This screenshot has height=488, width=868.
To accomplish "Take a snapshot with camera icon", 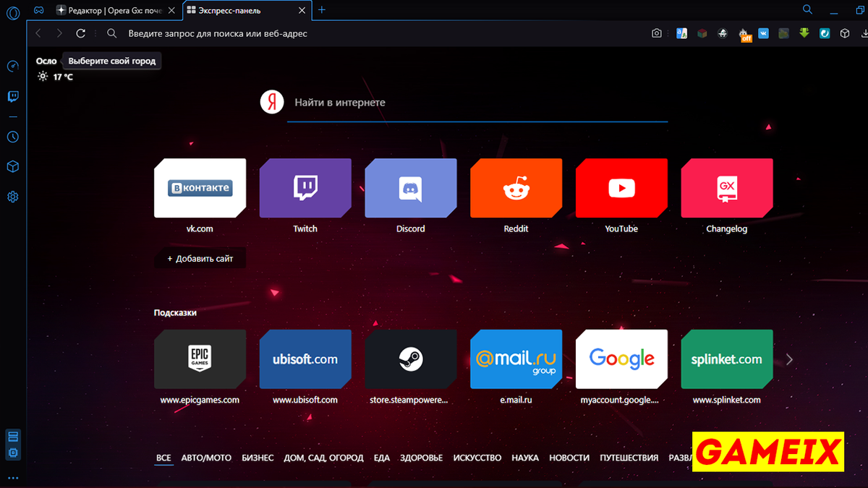I will (x=657, y=33).
